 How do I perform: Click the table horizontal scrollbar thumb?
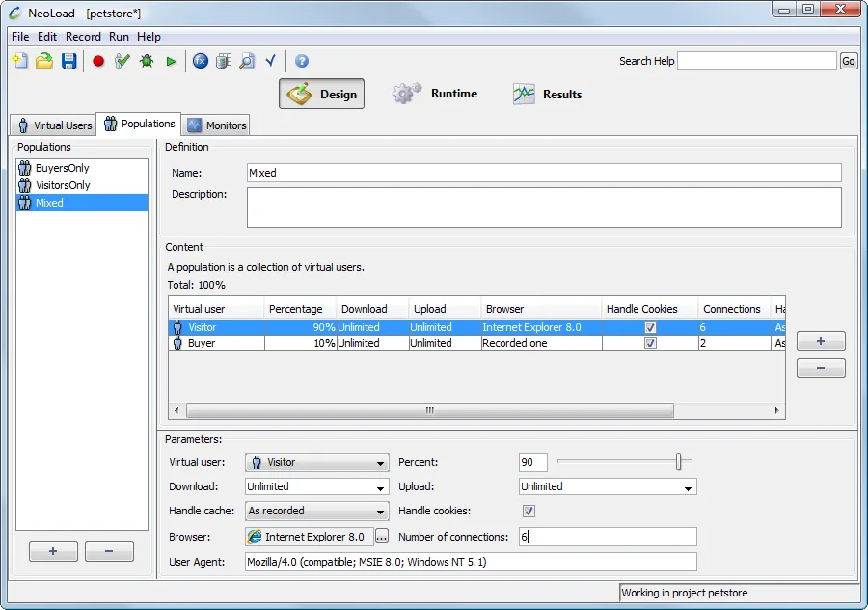430,410
